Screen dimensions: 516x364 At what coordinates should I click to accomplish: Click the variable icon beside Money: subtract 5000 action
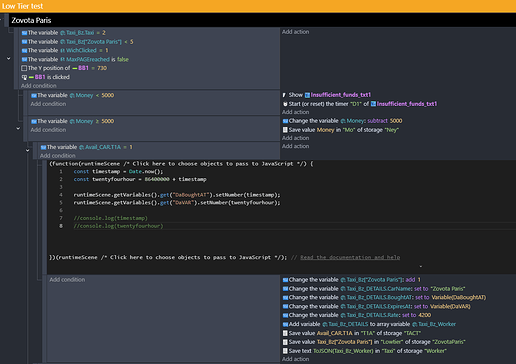(x=285, y=121)
